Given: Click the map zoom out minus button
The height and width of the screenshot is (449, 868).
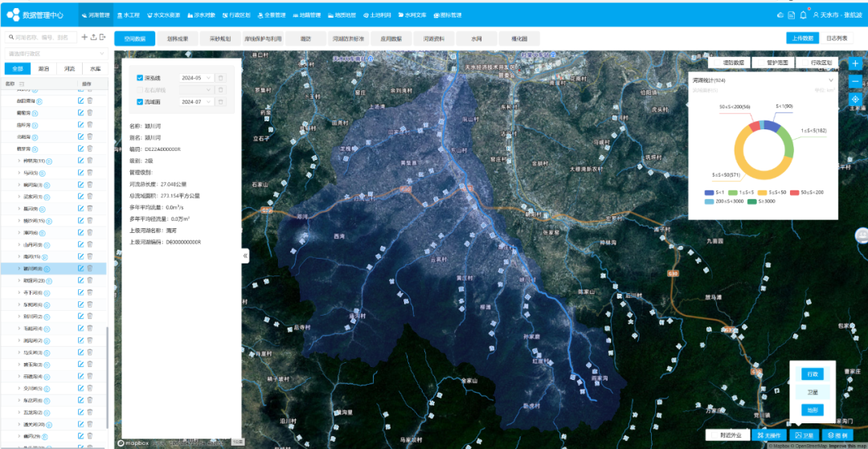Looking at the screenshot, I should pos(855,81).
